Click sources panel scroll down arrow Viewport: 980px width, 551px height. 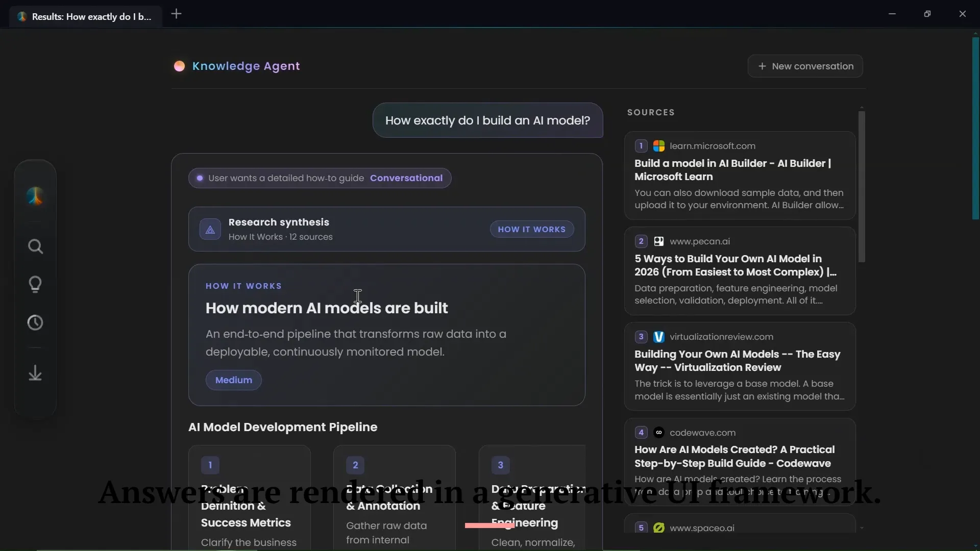(x=862, y=529)
